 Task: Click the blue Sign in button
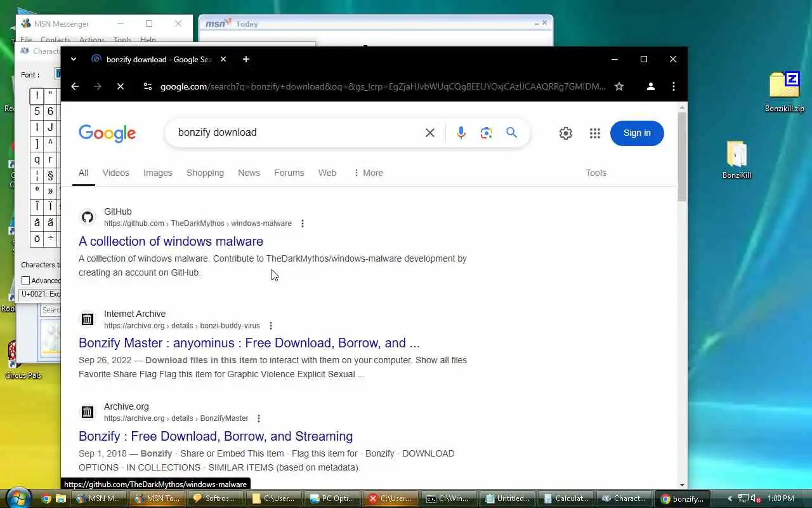click(x=637, y=133)
